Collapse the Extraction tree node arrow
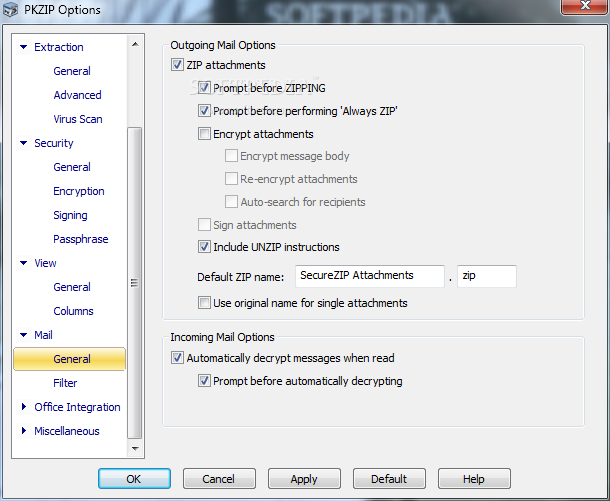 click(23, 47)
